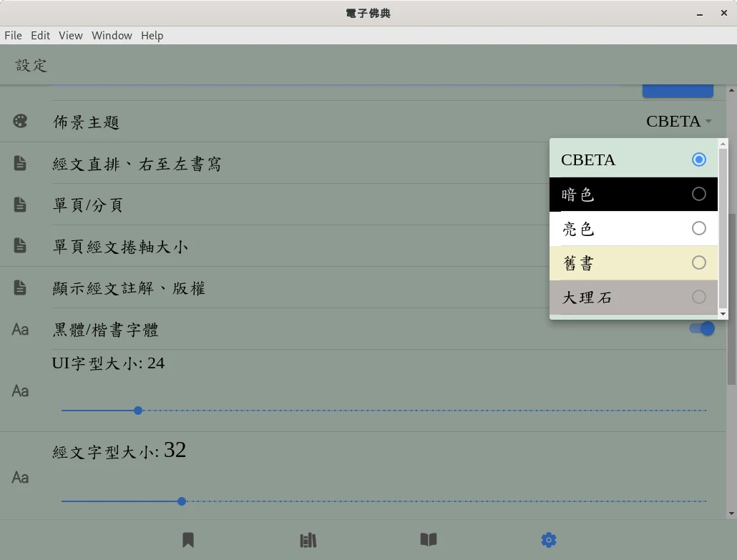Screen dimensions: 737x560
Task: Open the File menu
Action: coord(13,36)
